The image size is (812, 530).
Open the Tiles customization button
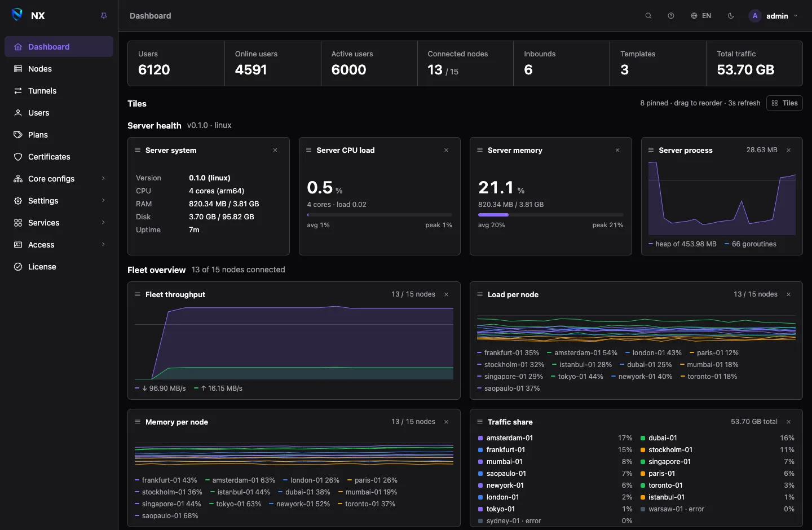pyautogui.click(x=784, y=103)
